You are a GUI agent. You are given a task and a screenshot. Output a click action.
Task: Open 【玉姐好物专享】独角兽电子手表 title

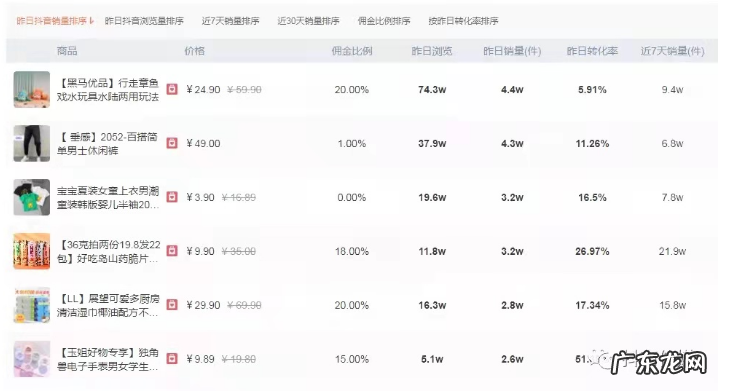click(108, 359)
